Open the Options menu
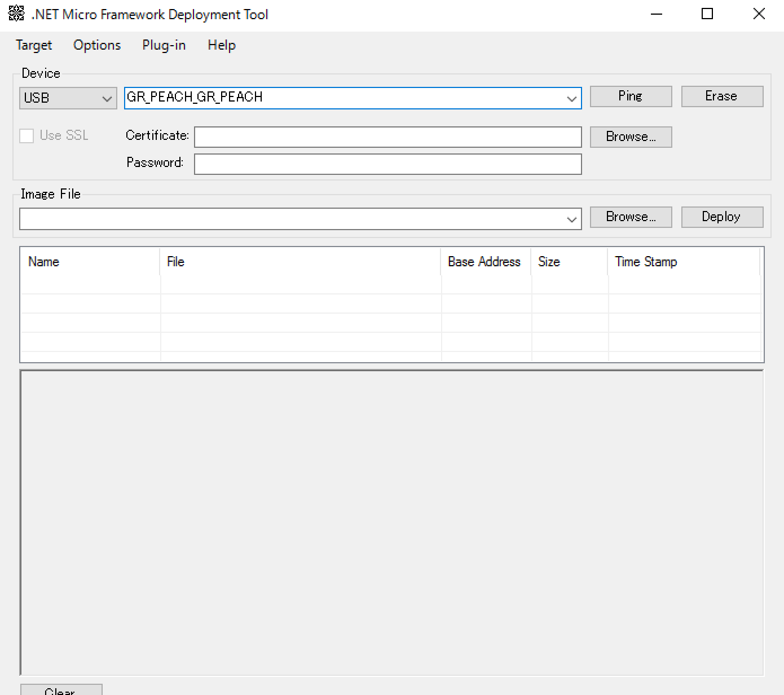 pos(97,45)
